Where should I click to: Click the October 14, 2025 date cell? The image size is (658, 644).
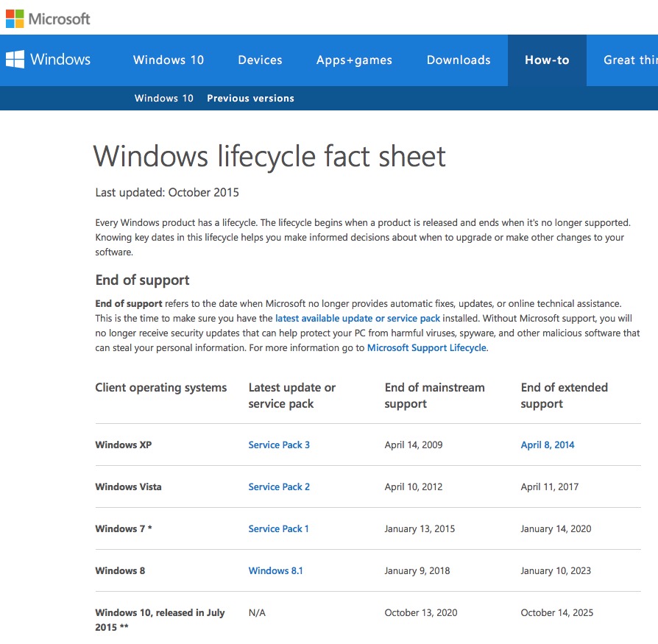(x=557, y=612)
